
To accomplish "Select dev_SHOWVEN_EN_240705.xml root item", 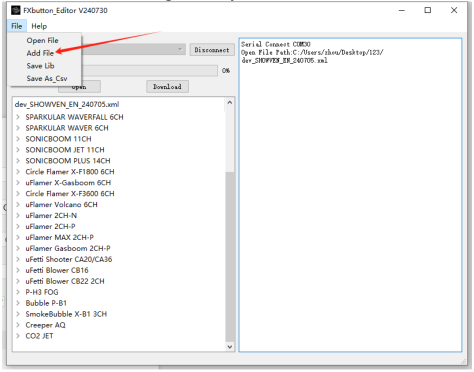I will (67, 104).
